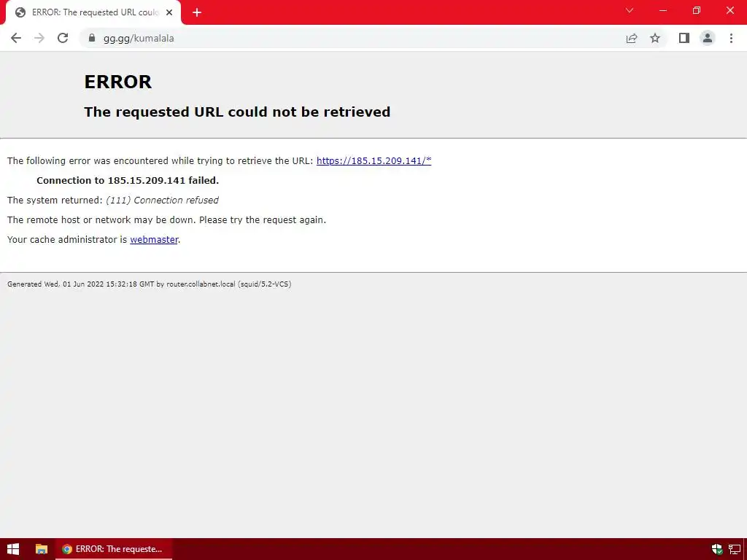747x560 pixels.
Task: Follow the https://185.15.209.141/* link
Action: click(374, 161)
